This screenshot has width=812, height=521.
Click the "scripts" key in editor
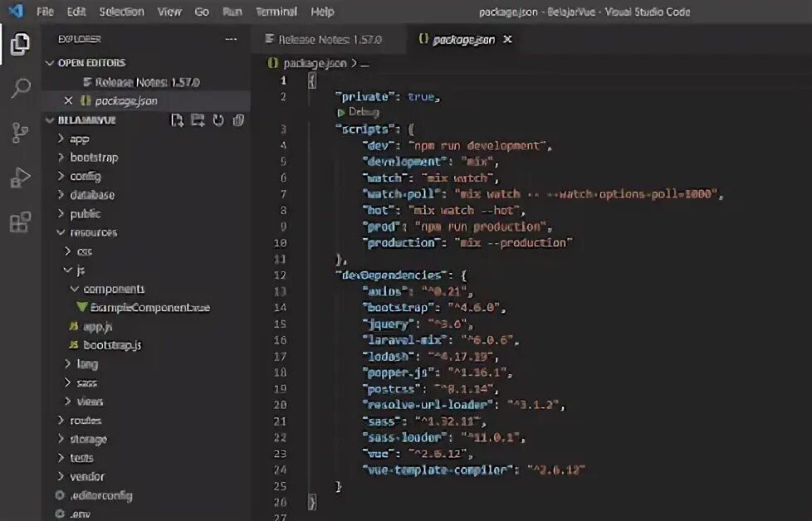click(x=364, y=129)
